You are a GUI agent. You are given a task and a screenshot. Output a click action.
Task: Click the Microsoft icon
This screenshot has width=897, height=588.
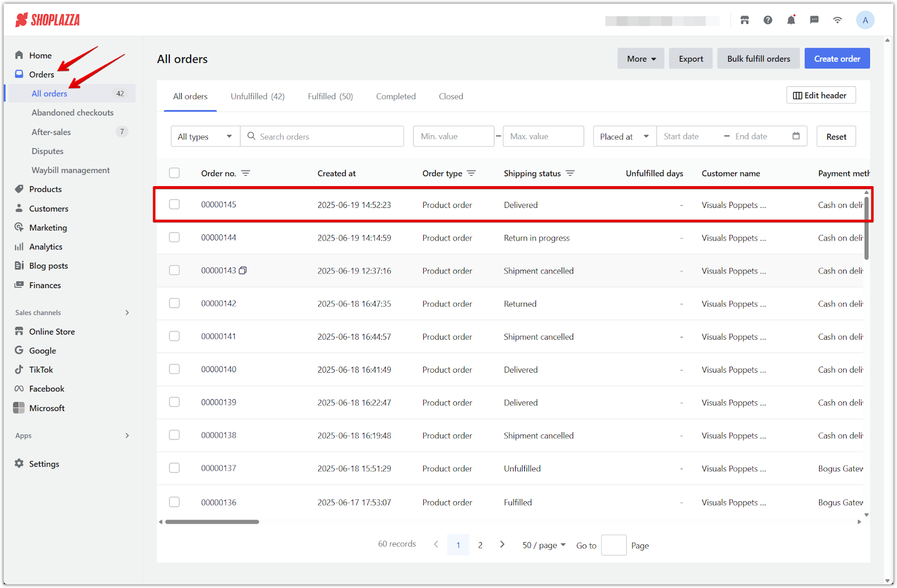19,408
